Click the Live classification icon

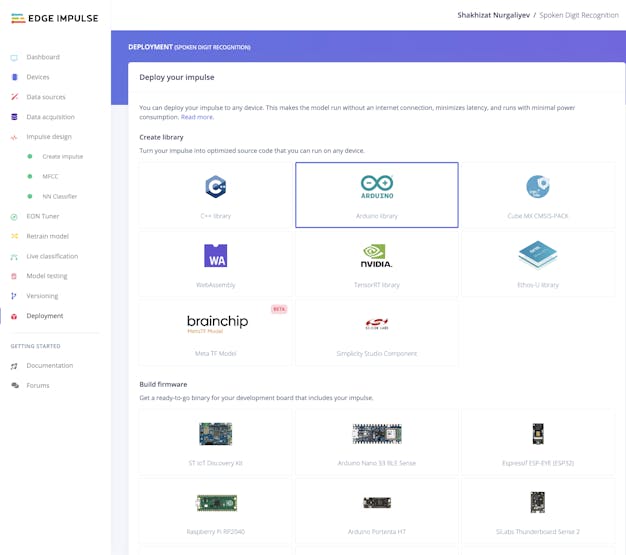click(14, 257)
